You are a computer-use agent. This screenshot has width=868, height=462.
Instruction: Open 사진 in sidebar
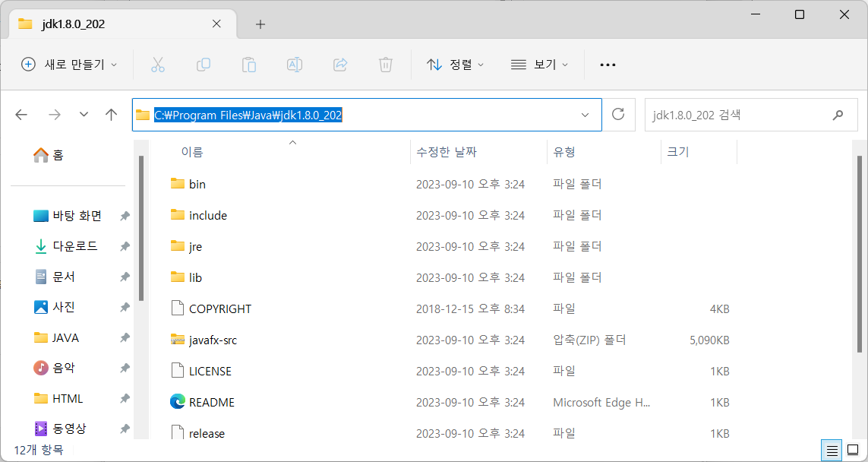[54, 307]
